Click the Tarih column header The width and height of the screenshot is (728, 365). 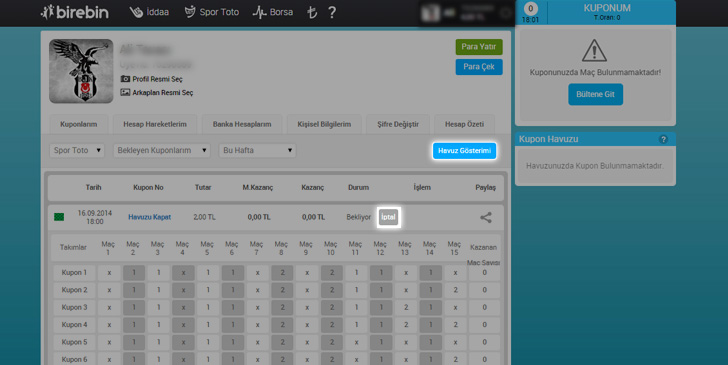tap(93, 188)
